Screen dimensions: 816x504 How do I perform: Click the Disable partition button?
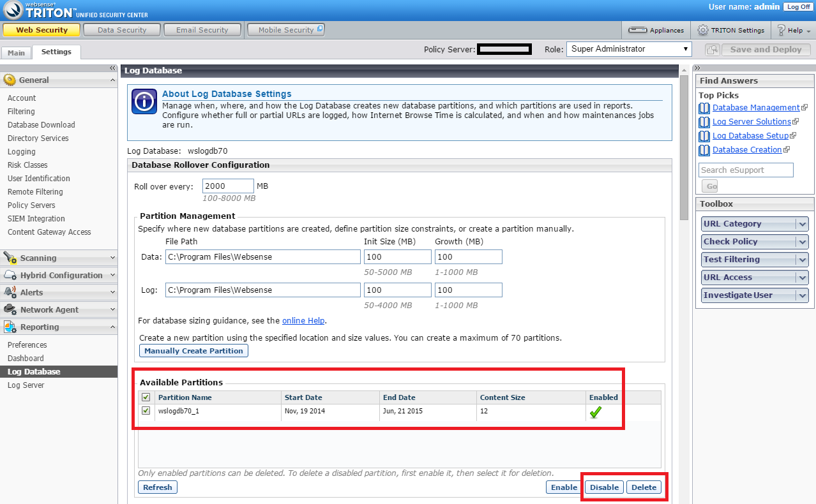tap(604, 487)
